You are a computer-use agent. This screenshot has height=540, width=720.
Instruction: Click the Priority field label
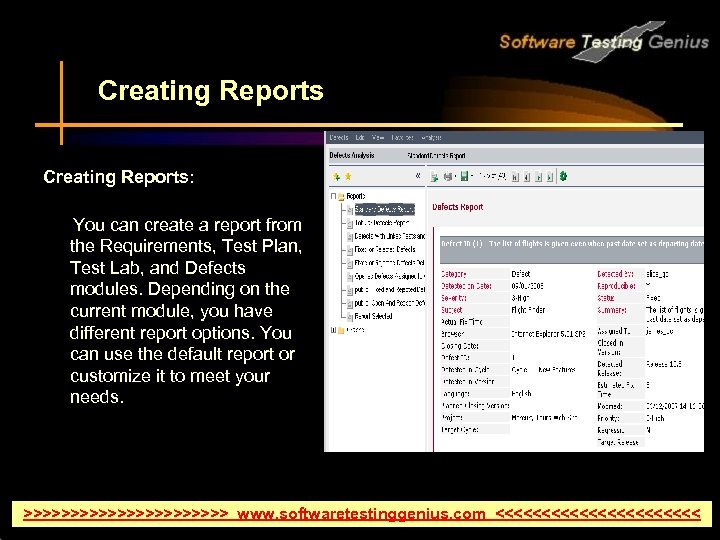609,418
